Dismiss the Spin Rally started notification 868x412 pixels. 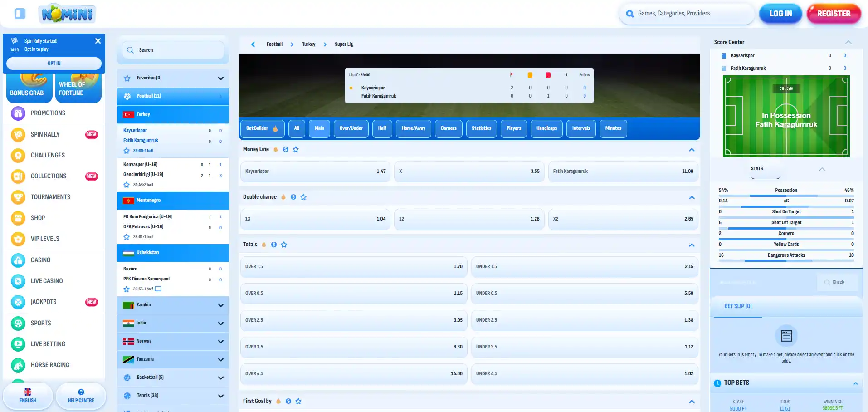(x=98, y=41)
